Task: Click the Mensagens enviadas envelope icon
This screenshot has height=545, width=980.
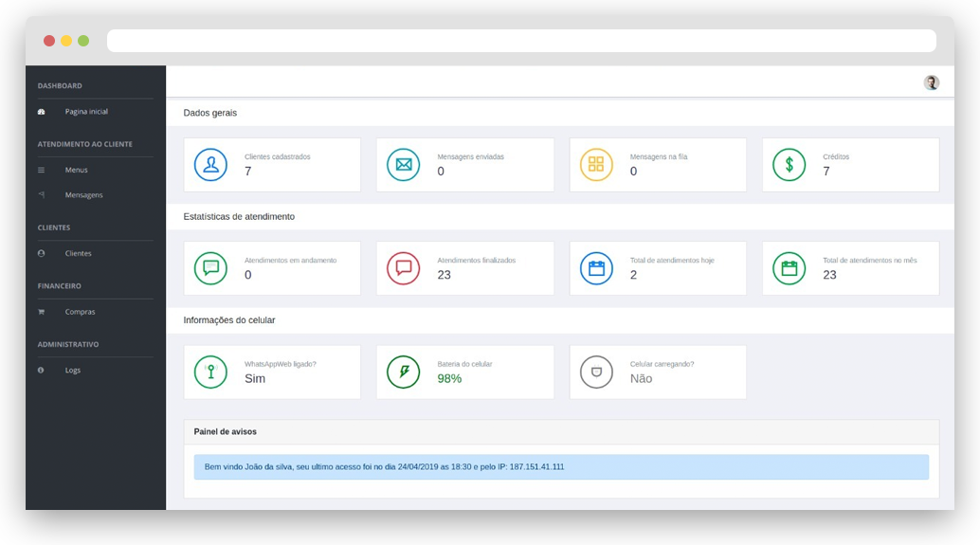Action: (403, 165)
